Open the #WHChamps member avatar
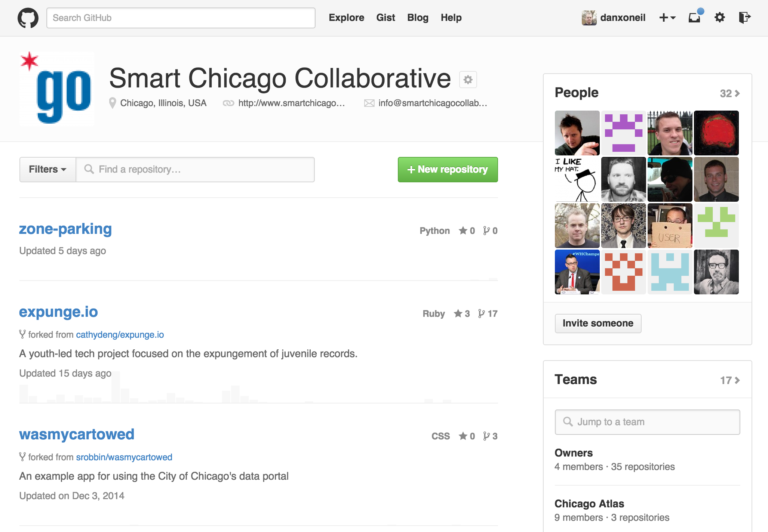This screenshot has height=532, width=768. point(577,272)
